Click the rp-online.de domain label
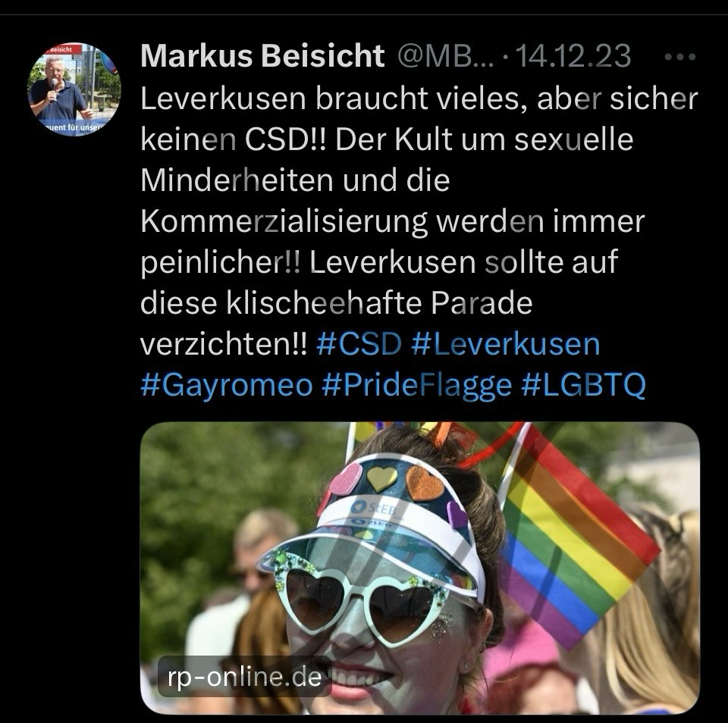Image resolution: width=728 pixels, height=723 pixels. [x=245, y=677]
